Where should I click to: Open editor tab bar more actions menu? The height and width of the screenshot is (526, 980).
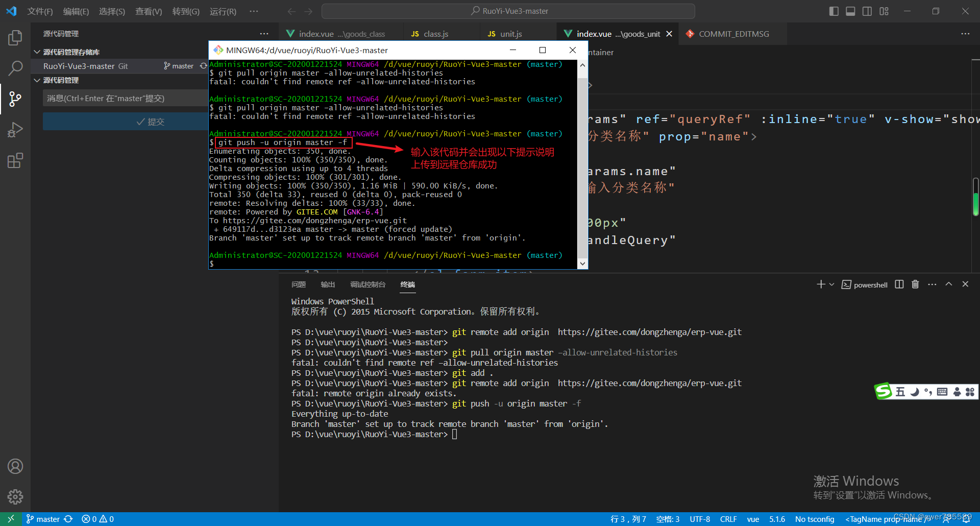(965, 34)
